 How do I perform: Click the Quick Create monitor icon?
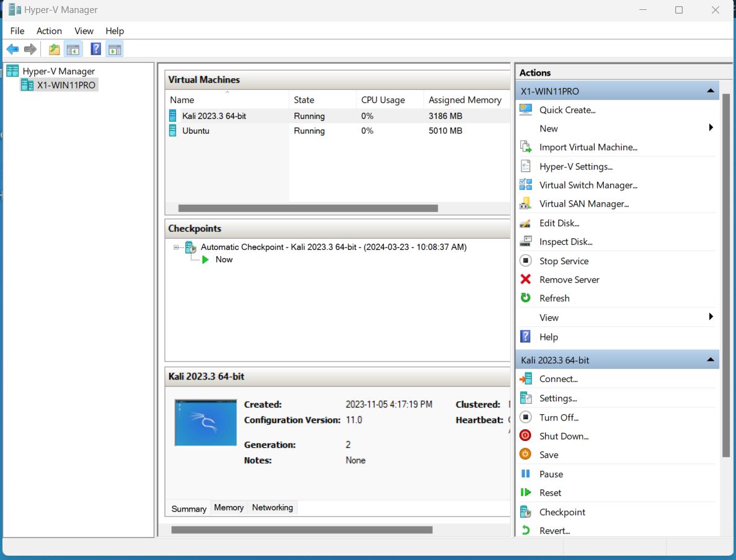[x=526, y=109]
